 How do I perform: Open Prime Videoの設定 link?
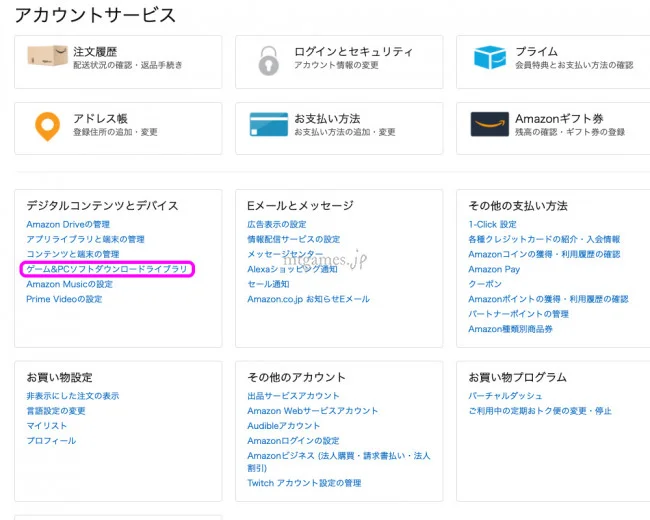point(64,299)
